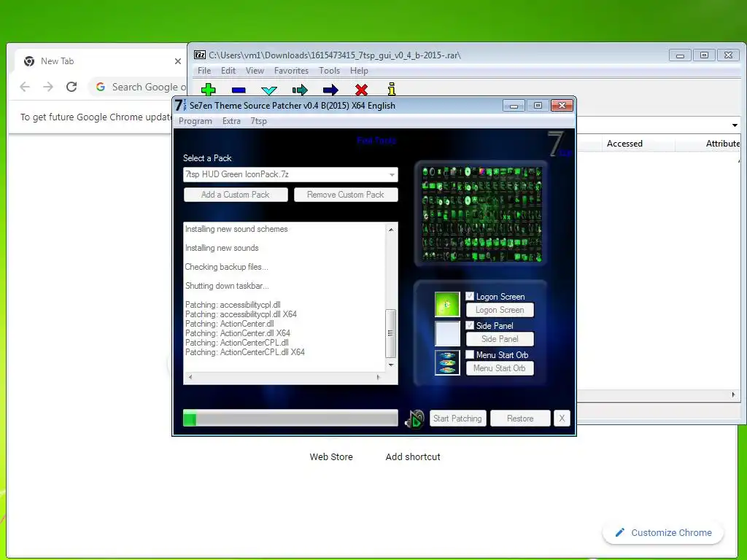This screenshot has width=747, height=560.
Task: Click the Side Panel button
Action: coord(500,339)
